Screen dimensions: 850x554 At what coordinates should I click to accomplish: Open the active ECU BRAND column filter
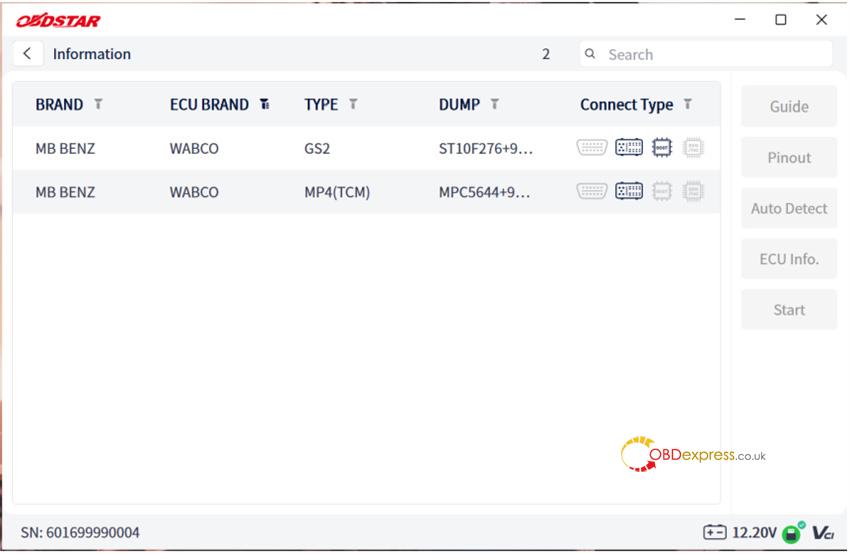click(265, 104)
